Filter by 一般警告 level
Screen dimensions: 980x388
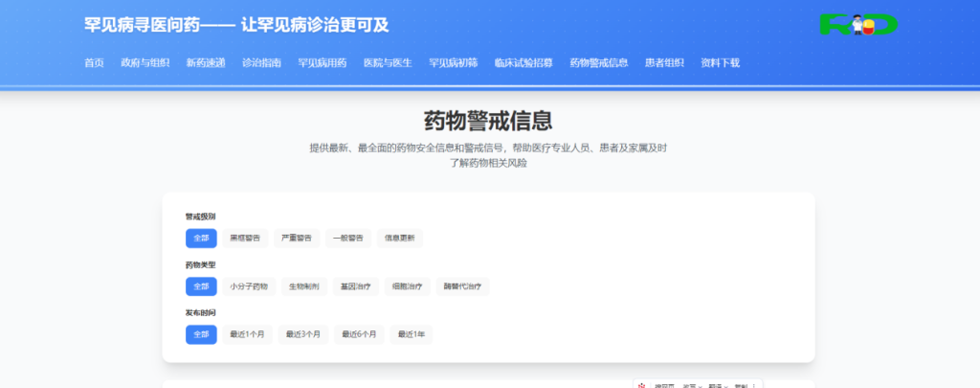[348, 239]
